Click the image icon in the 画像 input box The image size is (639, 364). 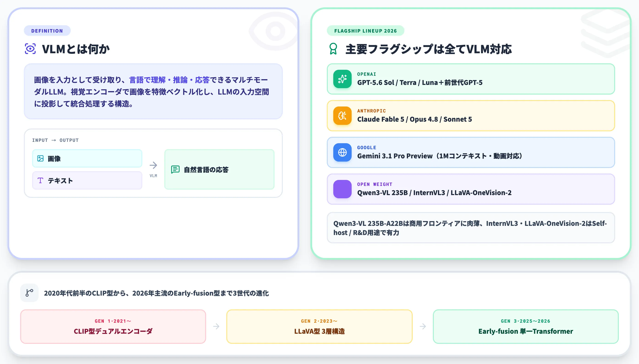(40, 159)
